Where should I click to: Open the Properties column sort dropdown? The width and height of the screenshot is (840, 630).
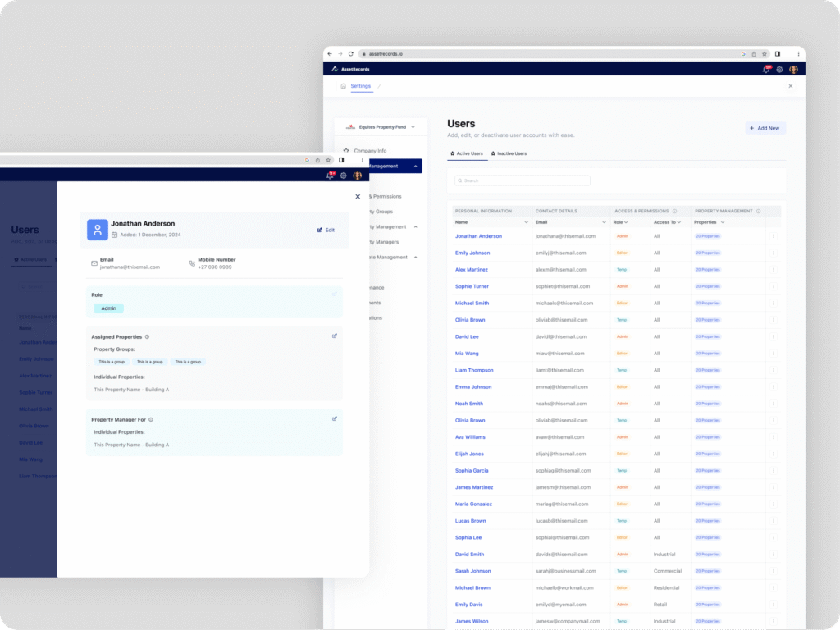[722, 222]
